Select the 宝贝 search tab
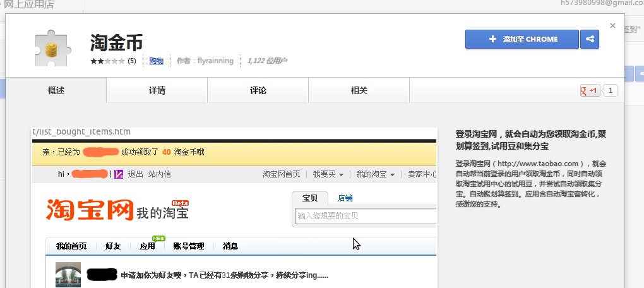The height and width of the screenshot is (288, 644). click(310, 198)
